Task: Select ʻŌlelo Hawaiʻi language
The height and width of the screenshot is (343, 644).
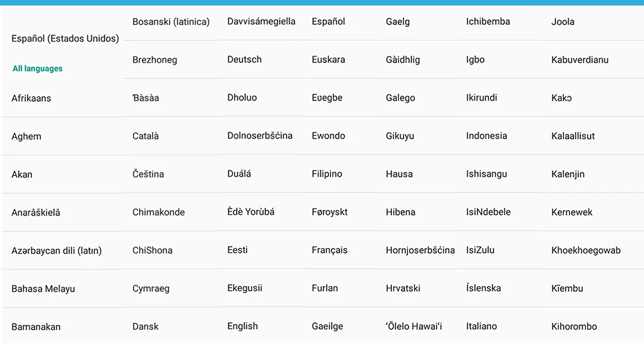Action: [414, 326]
